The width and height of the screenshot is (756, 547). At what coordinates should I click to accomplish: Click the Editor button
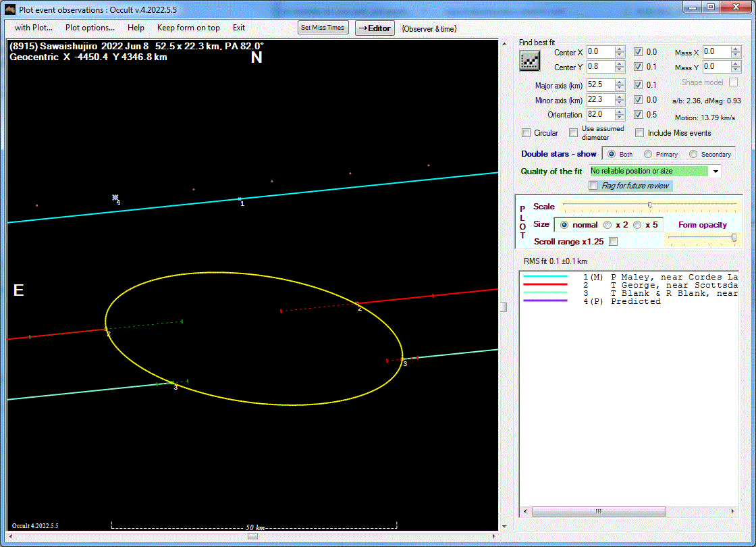[375, 28]
